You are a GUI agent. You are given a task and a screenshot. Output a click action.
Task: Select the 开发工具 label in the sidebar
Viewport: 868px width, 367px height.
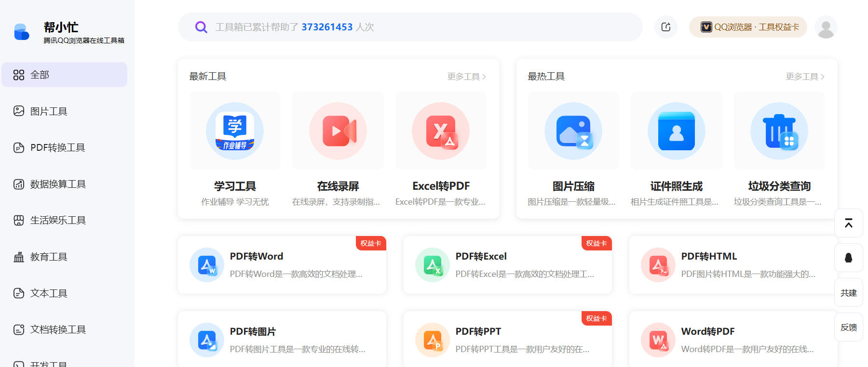[x=49, y=364]
